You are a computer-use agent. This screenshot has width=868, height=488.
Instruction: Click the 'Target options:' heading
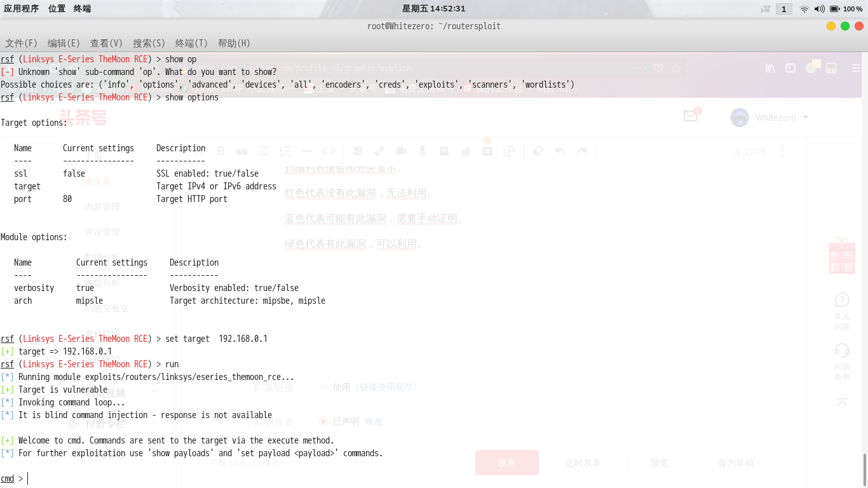tap(34, 123)
